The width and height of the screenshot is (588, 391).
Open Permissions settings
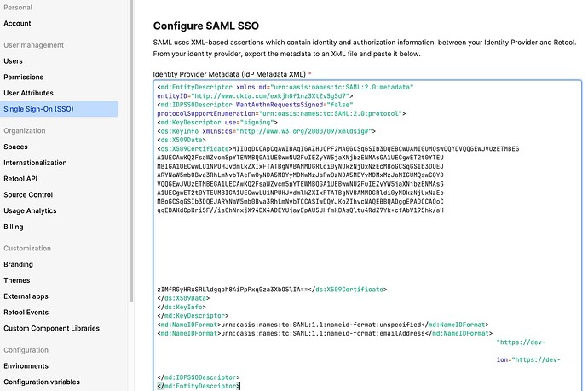pos(23,78)
